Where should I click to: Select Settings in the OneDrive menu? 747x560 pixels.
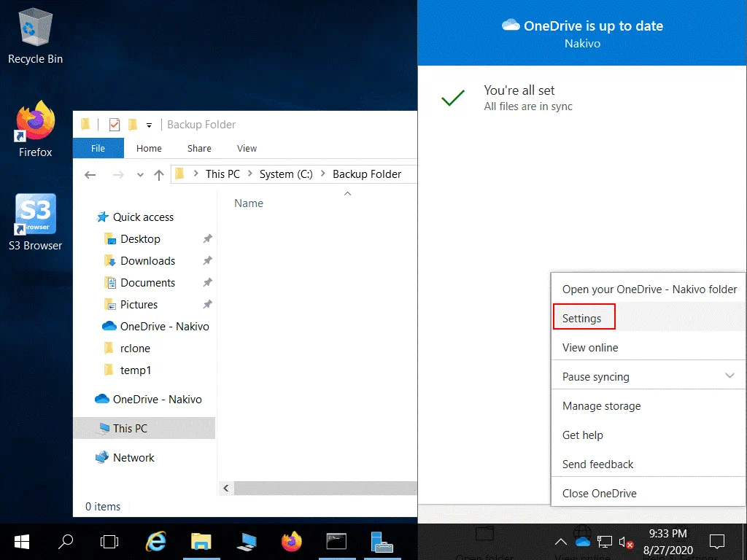click(x=582, y=318)
